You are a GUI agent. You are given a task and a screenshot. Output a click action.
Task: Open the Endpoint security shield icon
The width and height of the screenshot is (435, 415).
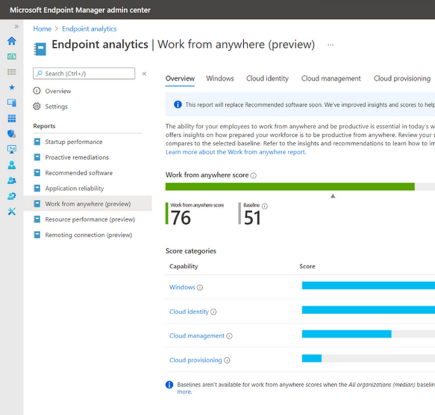12,134
